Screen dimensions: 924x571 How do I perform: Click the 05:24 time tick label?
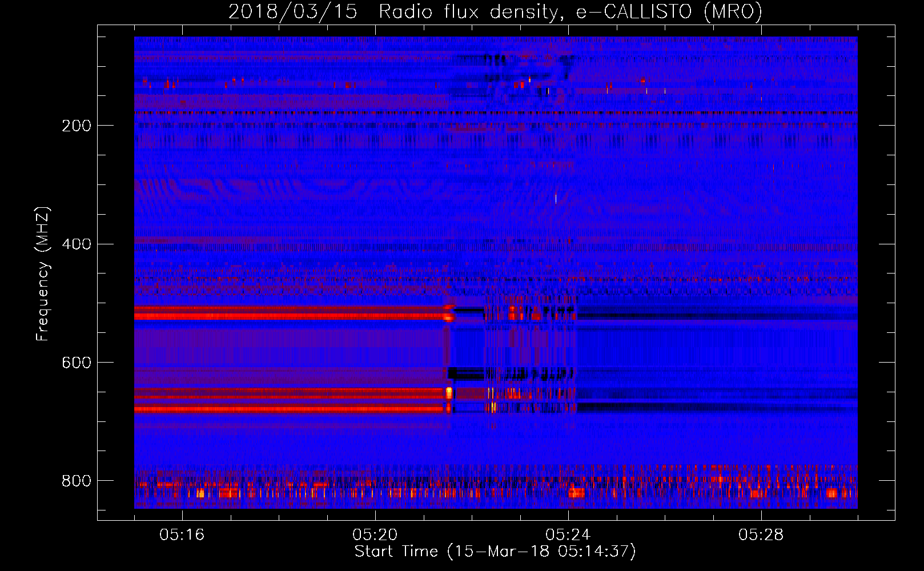pos(568,535)
